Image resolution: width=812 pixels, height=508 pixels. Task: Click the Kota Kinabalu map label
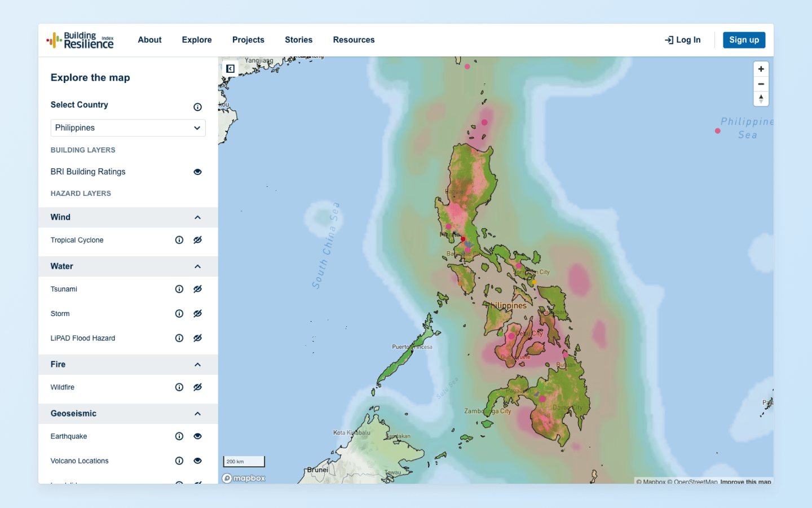pyautogui.click(x=352, y=432)
